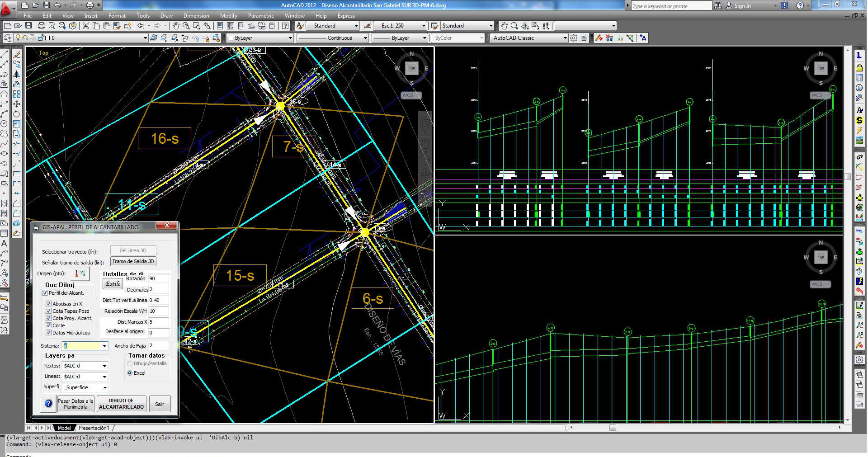Screen dimensions: 868x457
Task: Expand the Sistema dropdown
Action: [104, 346]
